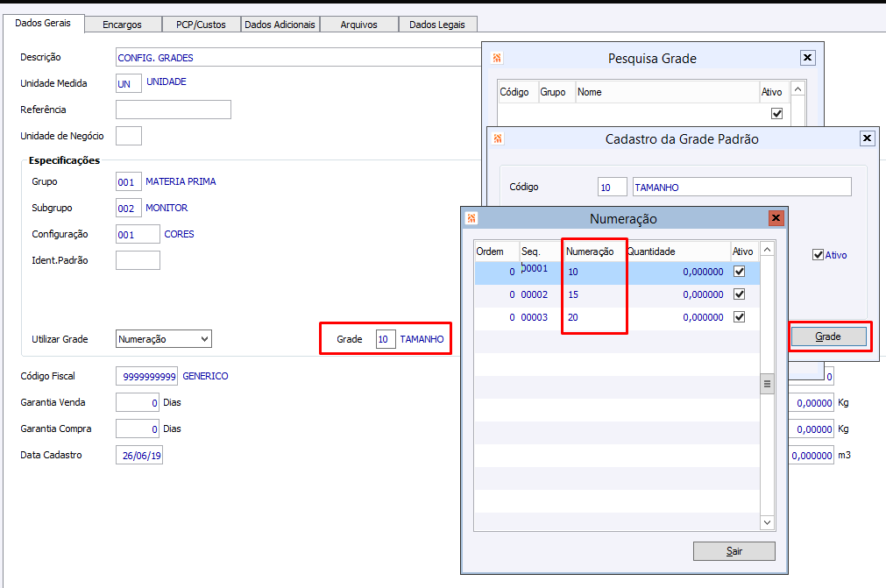Click the Numeração list scrollbar thumb
Screen dimensions: 886x588
click(767, 384)
